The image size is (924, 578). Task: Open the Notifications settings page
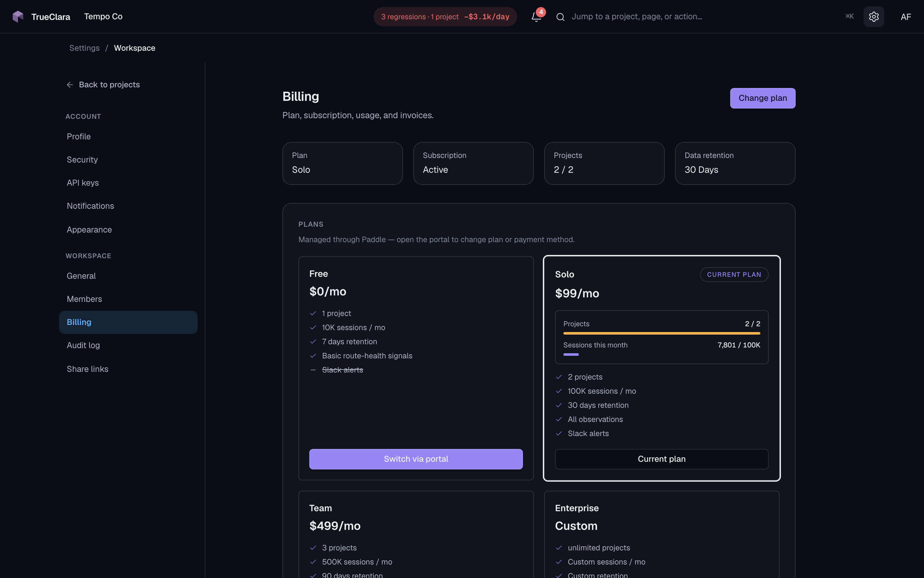[x=128, y=206]
